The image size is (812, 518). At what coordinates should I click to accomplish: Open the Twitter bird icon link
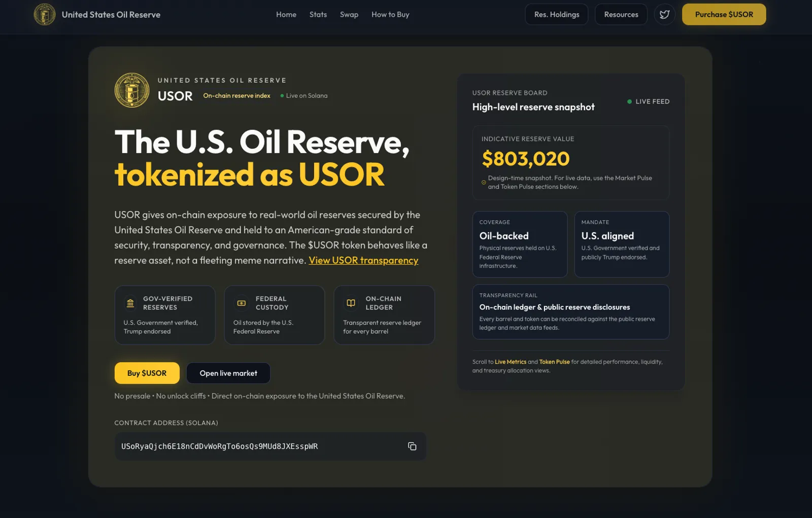click(664, 14)
